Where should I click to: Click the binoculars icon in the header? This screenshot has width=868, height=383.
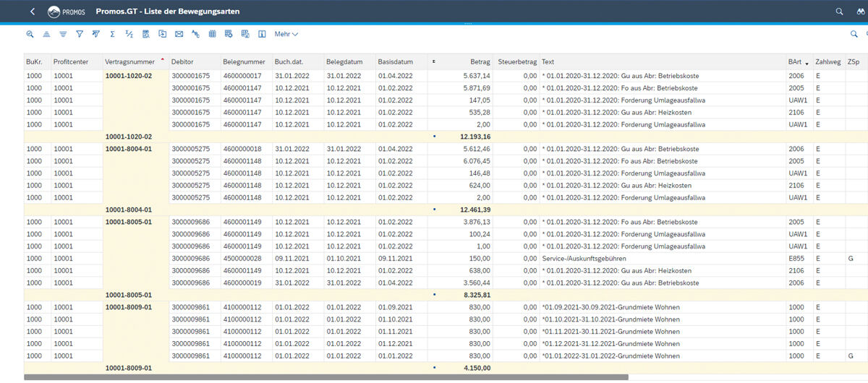(856, 12)
